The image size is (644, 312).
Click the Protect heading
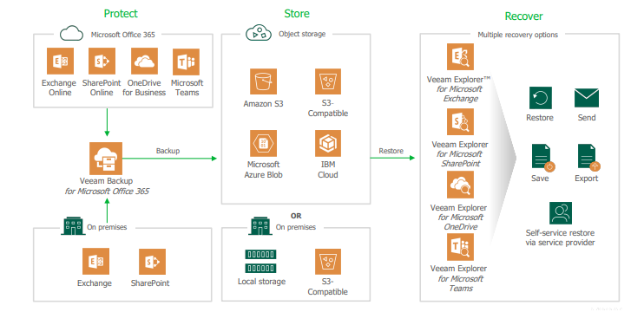(121, 14)
